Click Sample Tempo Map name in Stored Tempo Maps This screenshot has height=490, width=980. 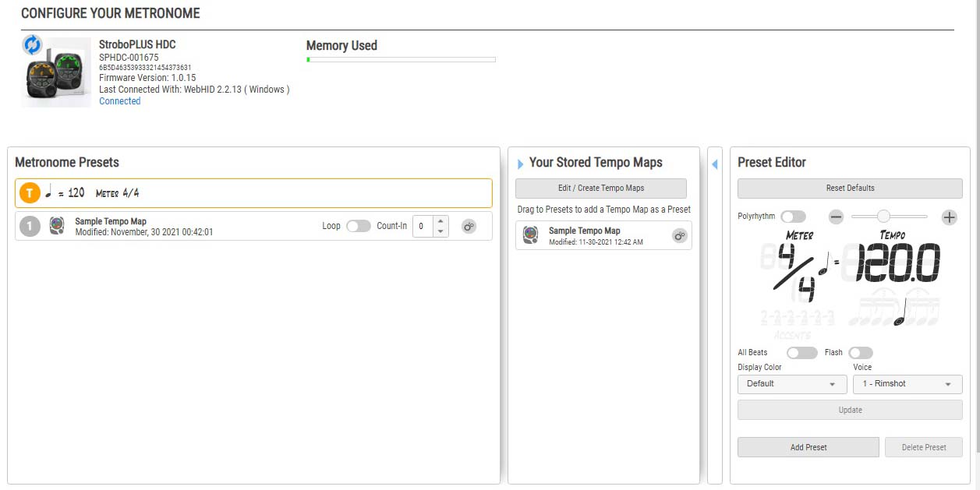pos(585,231)
